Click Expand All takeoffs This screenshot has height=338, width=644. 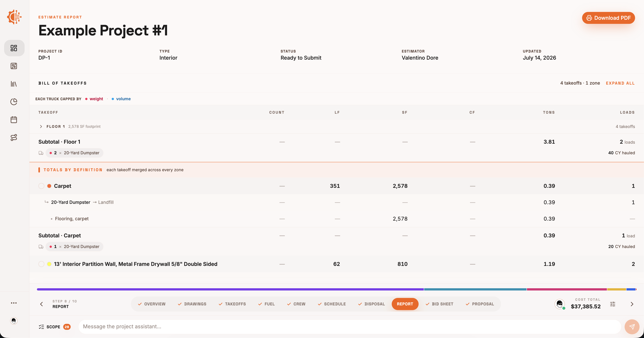point(620,83)
